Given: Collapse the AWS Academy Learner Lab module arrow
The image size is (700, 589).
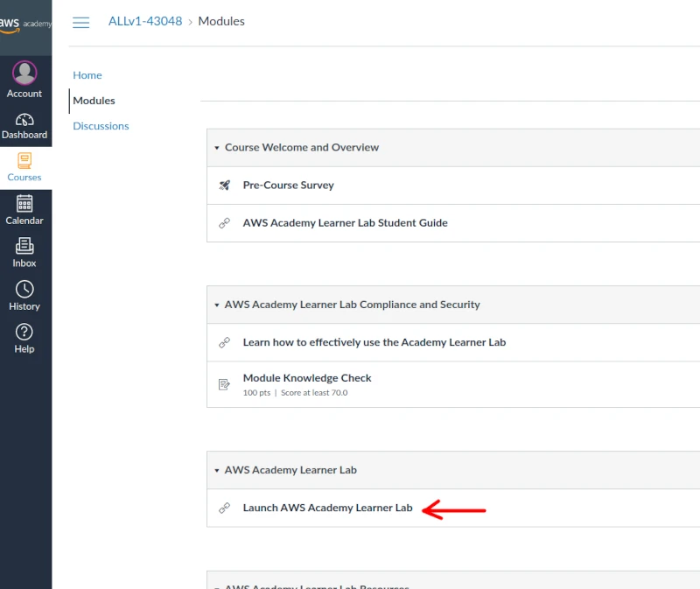Looking at the screenshot, I should point(217,470).
